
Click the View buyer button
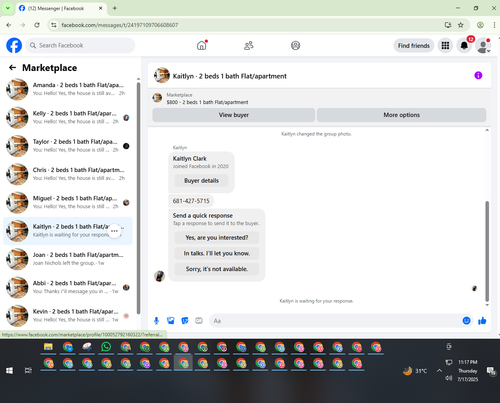pyautogui.click(x=234, y=115)
